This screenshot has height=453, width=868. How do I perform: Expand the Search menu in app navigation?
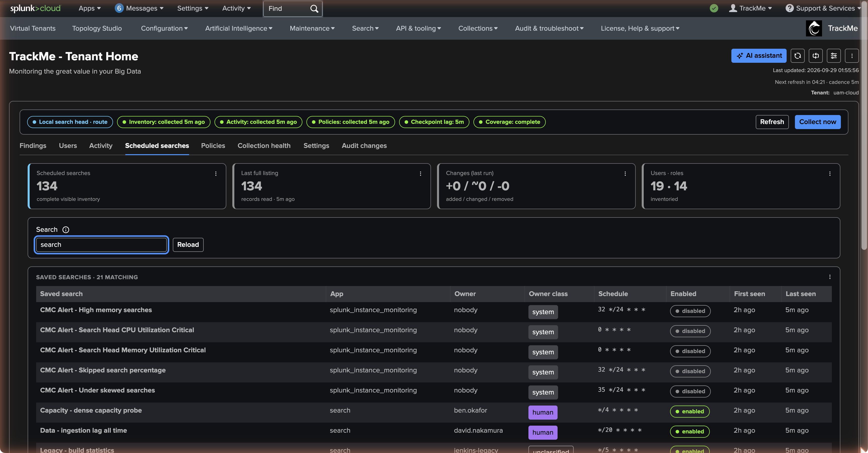point(365,28)
